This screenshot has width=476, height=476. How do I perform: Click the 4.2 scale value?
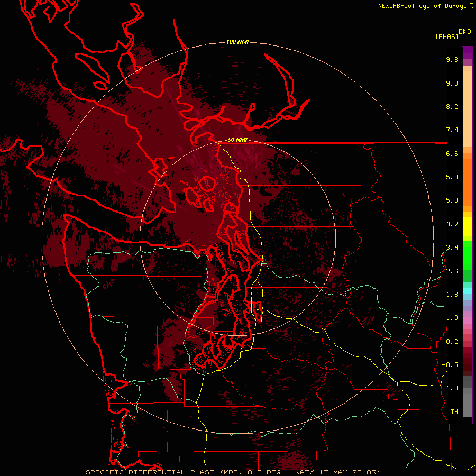[452, 224]
